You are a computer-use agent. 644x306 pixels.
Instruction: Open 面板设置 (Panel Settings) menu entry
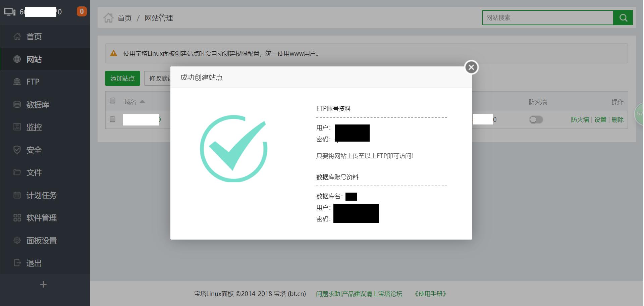(x=42, y=241)
